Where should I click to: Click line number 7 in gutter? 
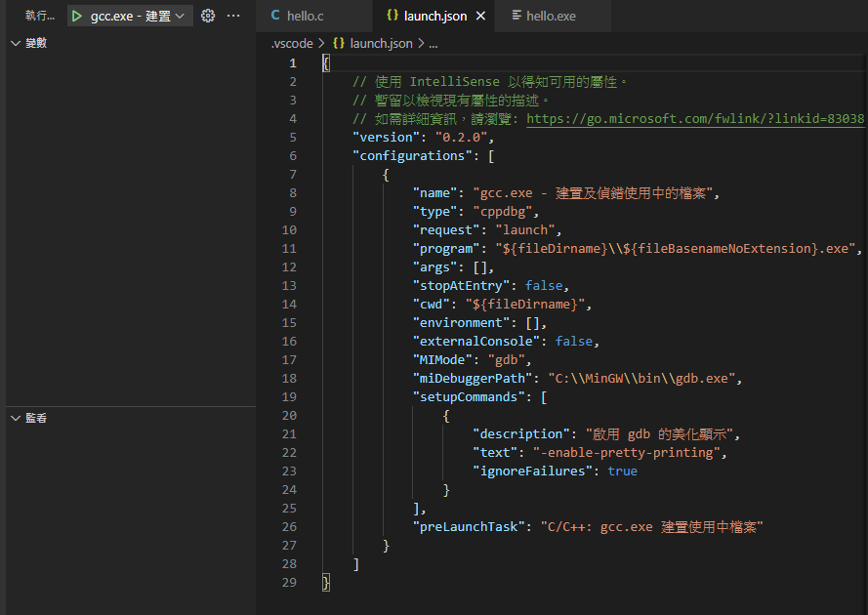[293, 175]
